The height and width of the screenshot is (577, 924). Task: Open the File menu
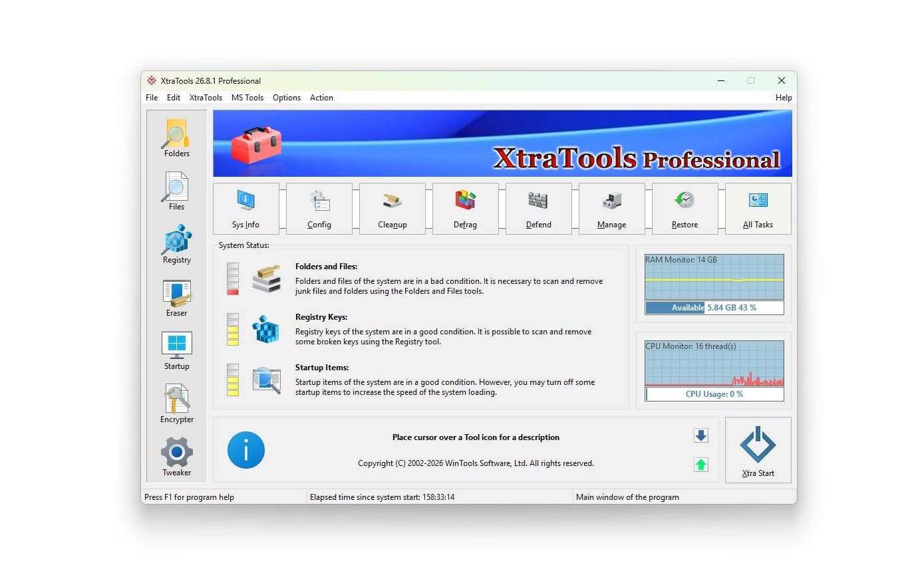click(152, 98)
